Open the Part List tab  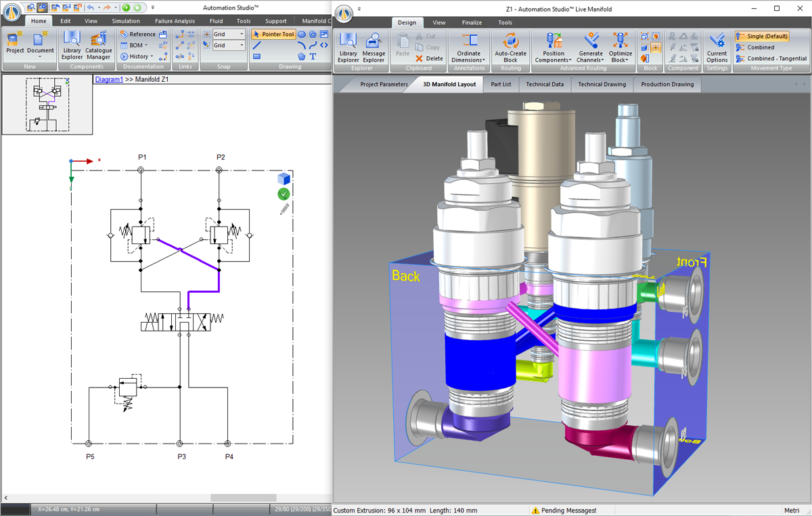[x=501, y=85]
